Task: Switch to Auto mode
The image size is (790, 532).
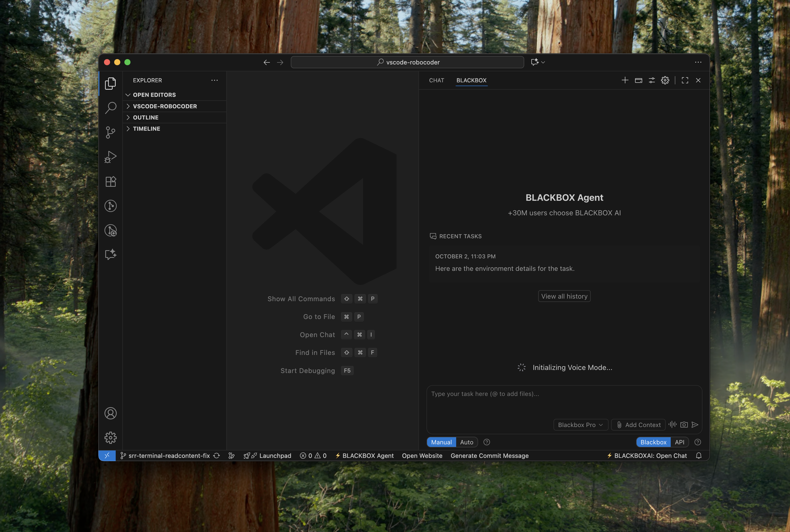Action: click(x=466, y=442)
